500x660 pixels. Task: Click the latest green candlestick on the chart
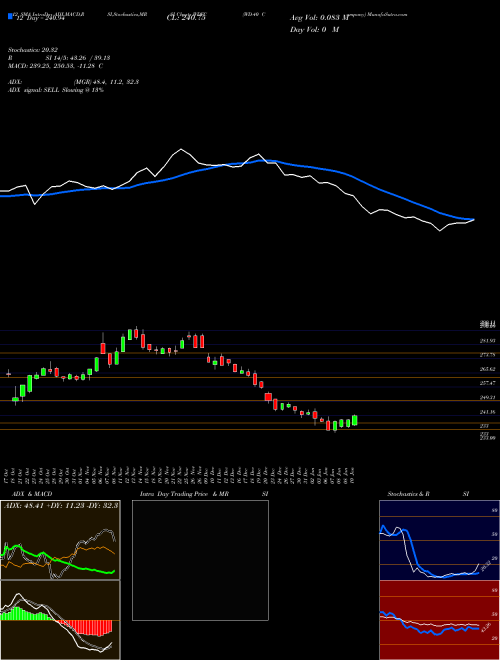click(x=355, y=420)
